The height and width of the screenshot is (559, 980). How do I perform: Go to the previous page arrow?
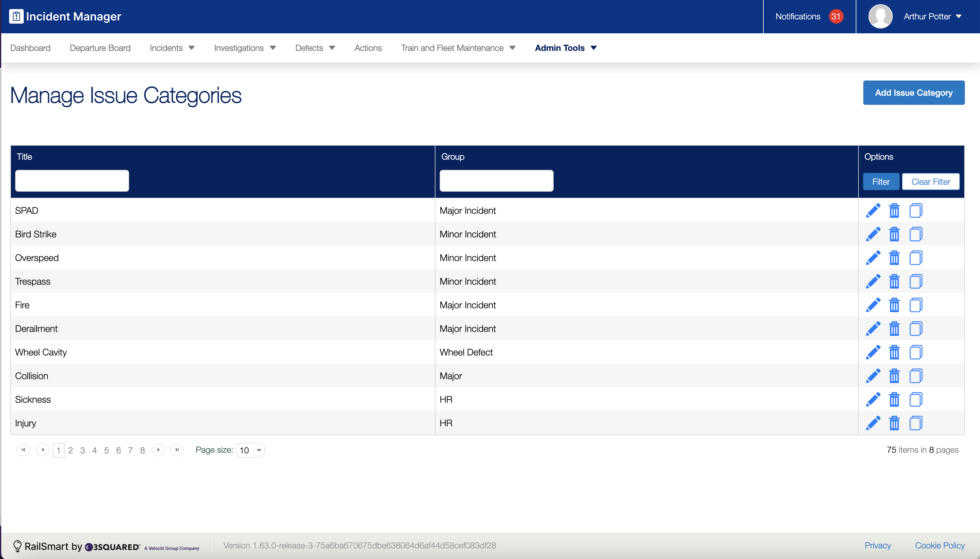point(42,450)
